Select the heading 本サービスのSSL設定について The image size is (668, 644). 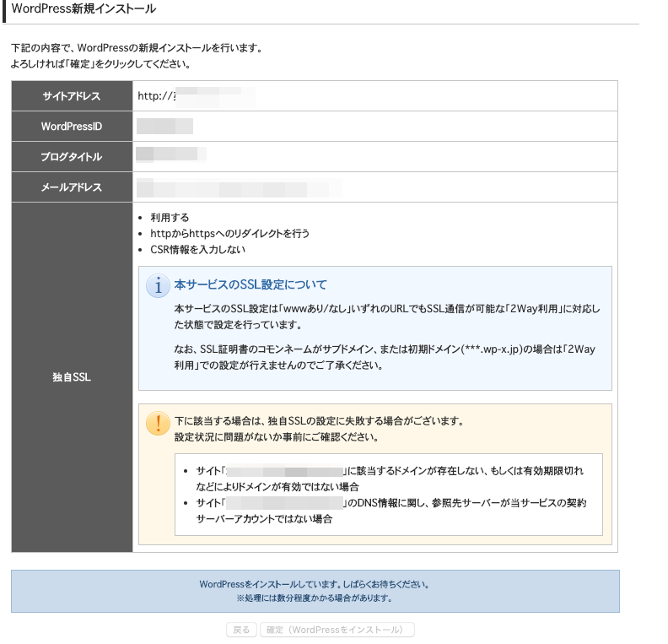point(250,284)
